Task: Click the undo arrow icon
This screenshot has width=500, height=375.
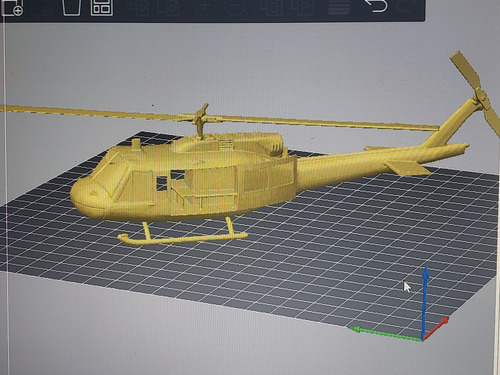Action: pos(376,6)
